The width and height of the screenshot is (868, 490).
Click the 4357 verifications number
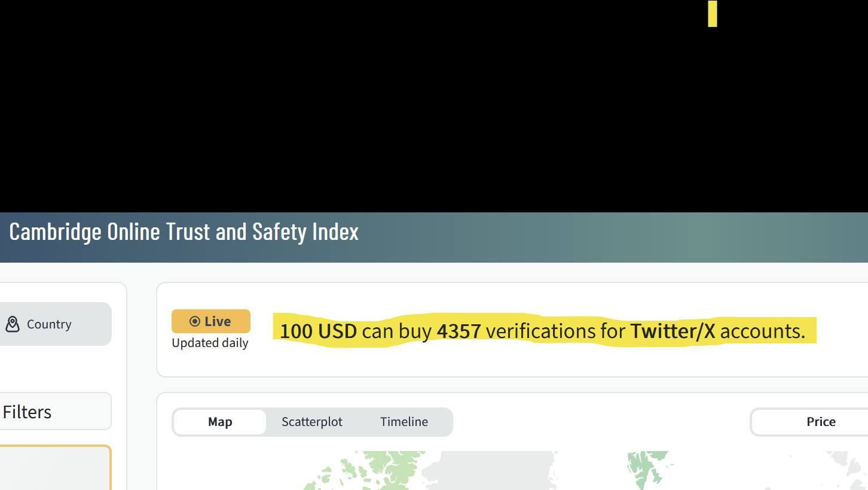[x=459, y=331]
